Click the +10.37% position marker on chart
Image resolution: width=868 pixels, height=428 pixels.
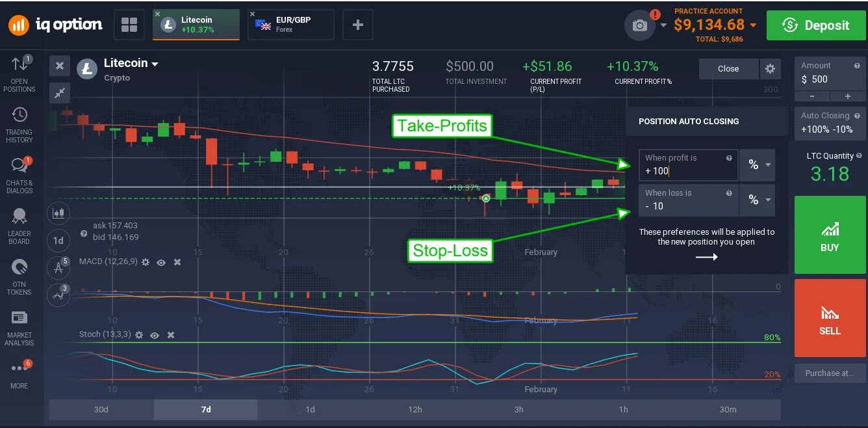486,197
